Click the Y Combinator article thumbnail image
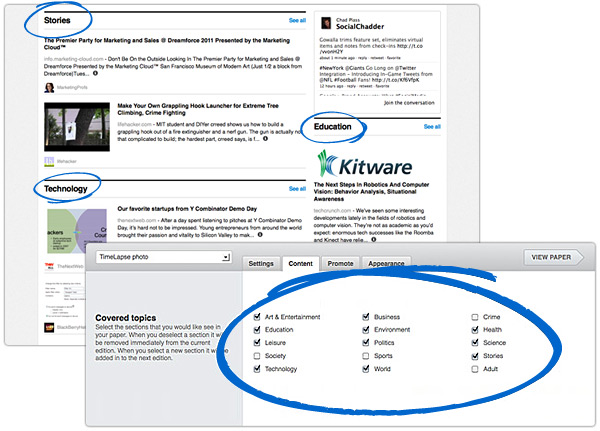600x431 pixels. coord(77,231)
